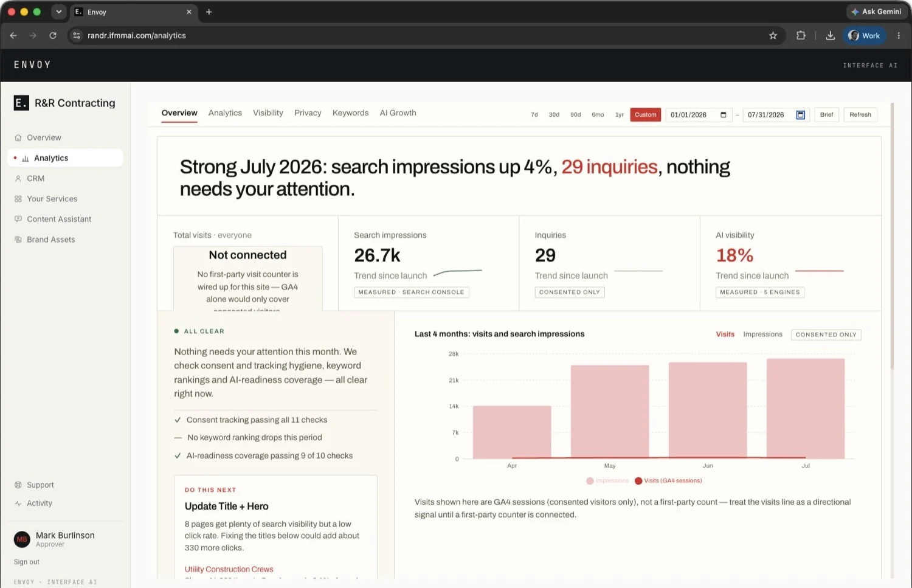Open the Work profile button
Image resolution: width=912 pixels, height=588 pixels.
pos(864,36)
